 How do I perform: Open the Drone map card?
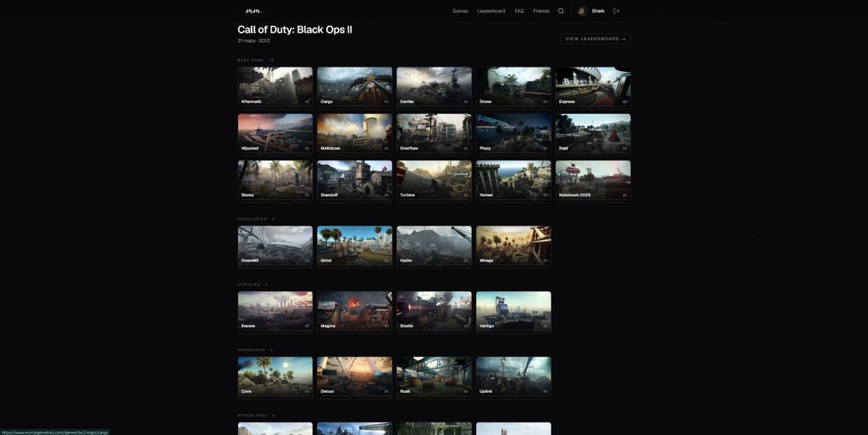(x=514, y=88)
